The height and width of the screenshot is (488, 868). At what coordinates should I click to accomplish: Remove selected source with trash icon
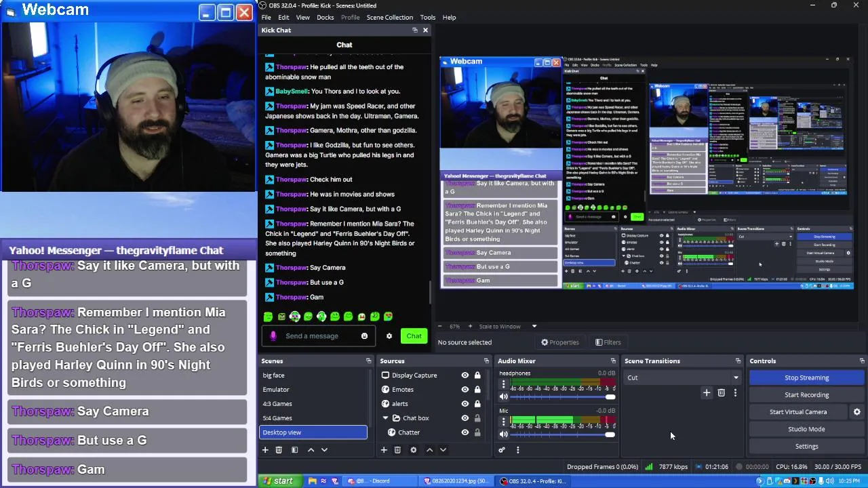(x=397, y=450)
